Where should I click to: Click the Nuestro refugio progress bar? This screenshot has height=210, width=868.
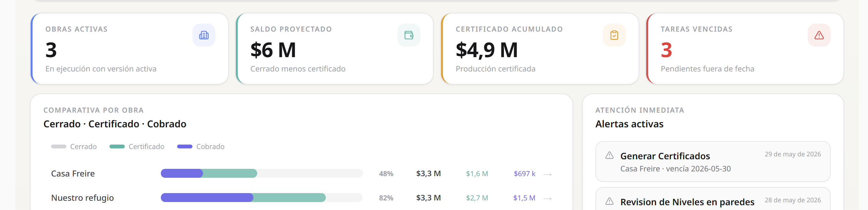tap(261, 198)
